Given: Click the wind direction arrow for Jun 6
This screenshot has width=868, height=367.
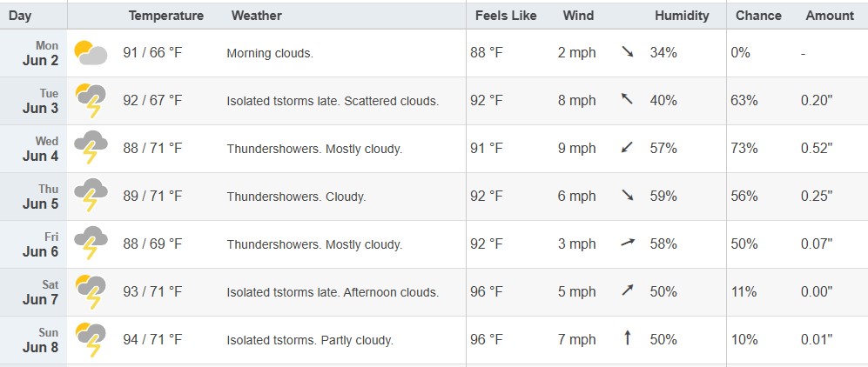Looking at the screenshot, I should [x=628, y=242].
